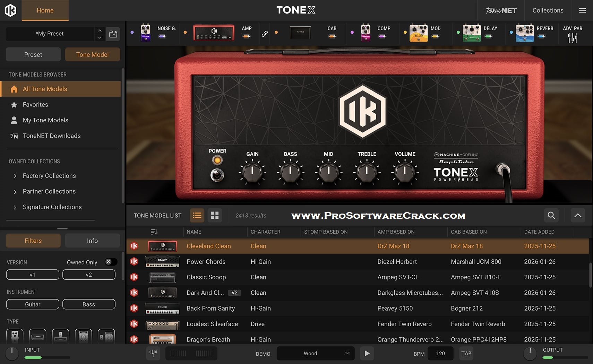
Task: Filter by version v2
Action: pyautogui.click(x=89, y=275)
